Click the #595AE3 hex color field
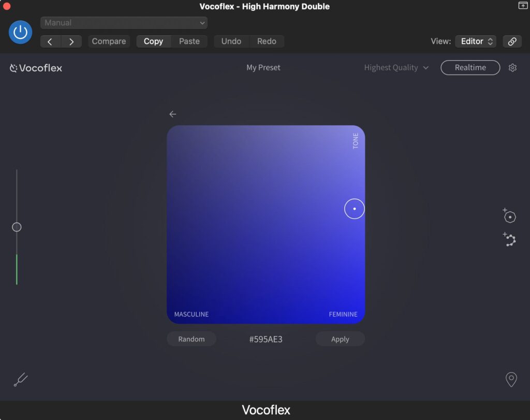Image resolution: width=530 pixels, height=420 pixels. (x=266, y=339)
